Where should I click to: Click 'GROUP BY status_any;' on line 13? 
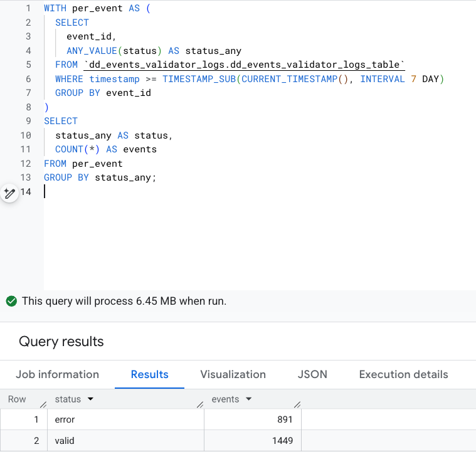click(x=100, y=177)
